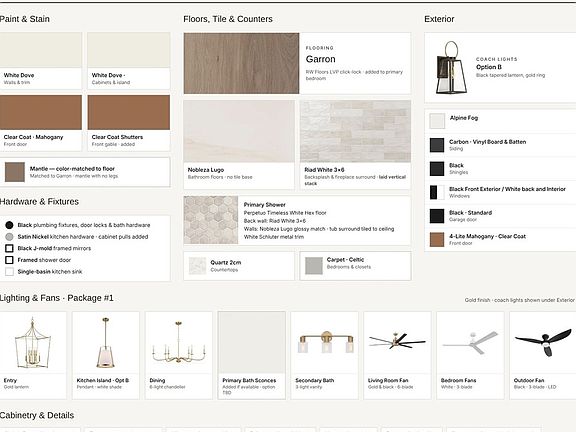Select the black-and-white Windows swatch
Image resolution: width=576 pixels, height=432 pixels.
click(437, 192)
